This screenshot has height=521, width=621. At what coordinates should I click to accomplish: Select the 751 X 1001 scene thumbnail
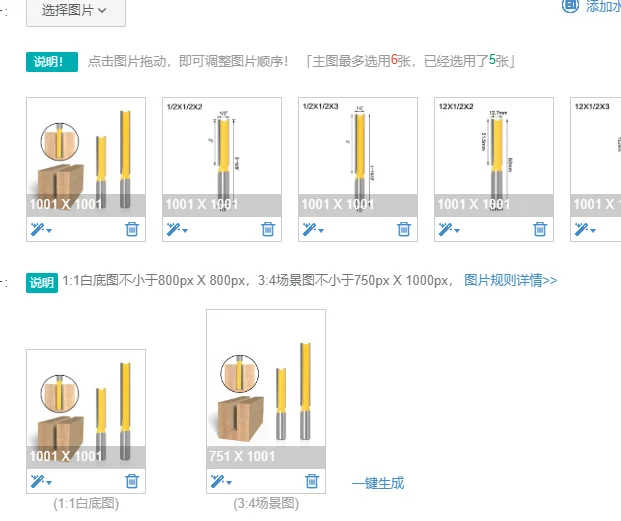pyautogui.click(x=266, y=389)
